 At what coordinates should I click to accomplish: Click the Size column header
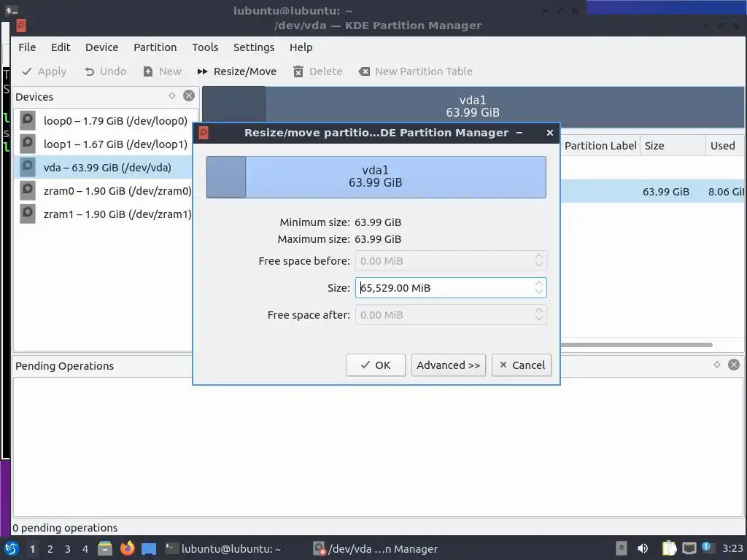[673, 146]
